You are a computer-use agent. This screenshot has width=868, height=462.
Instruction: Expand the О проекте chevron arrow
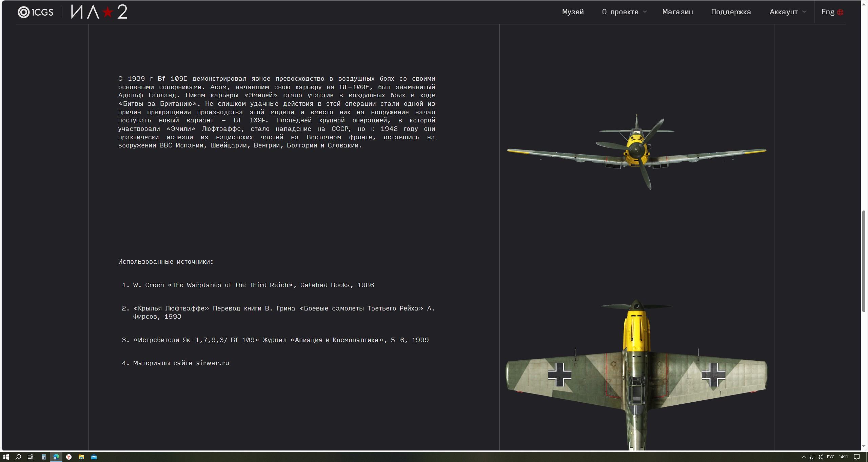pos(645,12)
